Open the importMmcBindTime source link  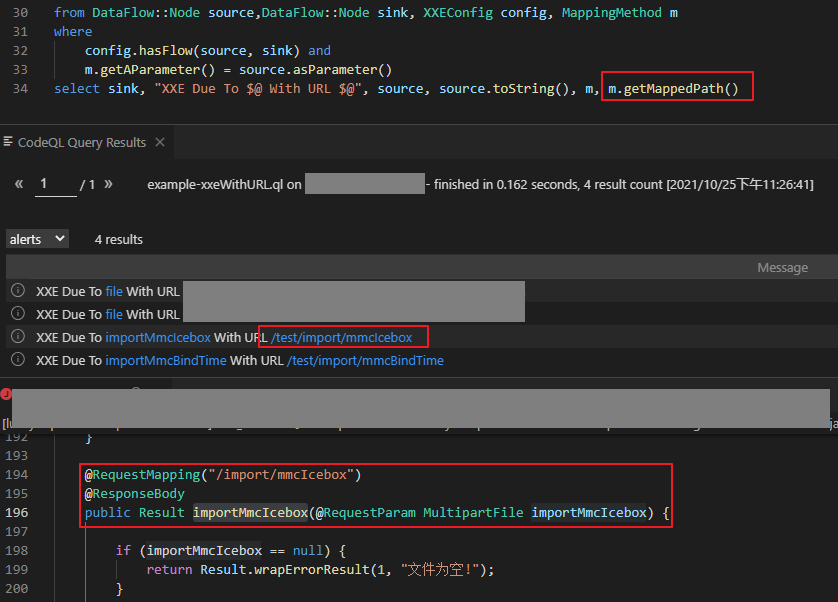coord(166,360)
